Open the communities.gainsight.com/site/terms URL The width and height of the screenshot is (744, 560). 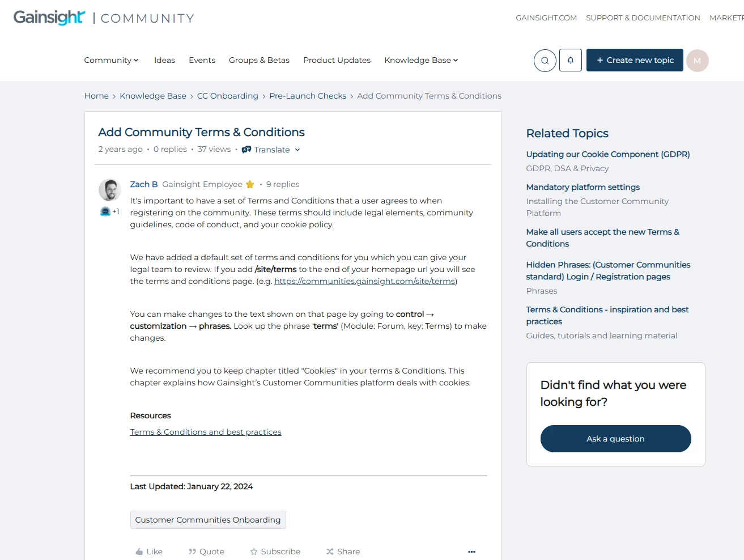pos(365,281)
